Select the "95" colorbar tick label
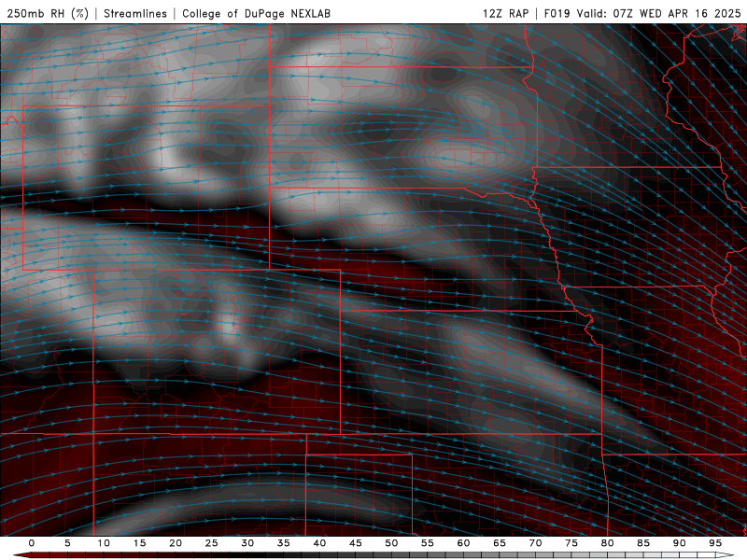Screen dimensions: 747x560 tap(715, 543)
